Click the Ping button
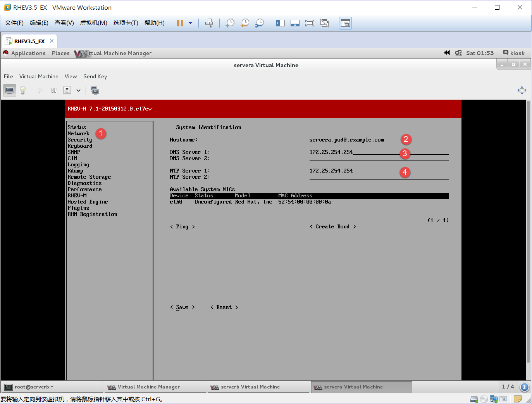 point(182,226)
